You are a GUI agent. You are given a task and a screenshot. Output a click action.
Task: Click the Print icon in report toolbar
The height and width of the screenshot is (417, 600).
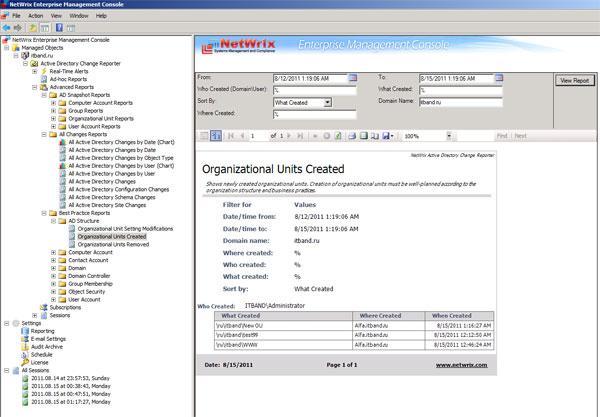350,135
